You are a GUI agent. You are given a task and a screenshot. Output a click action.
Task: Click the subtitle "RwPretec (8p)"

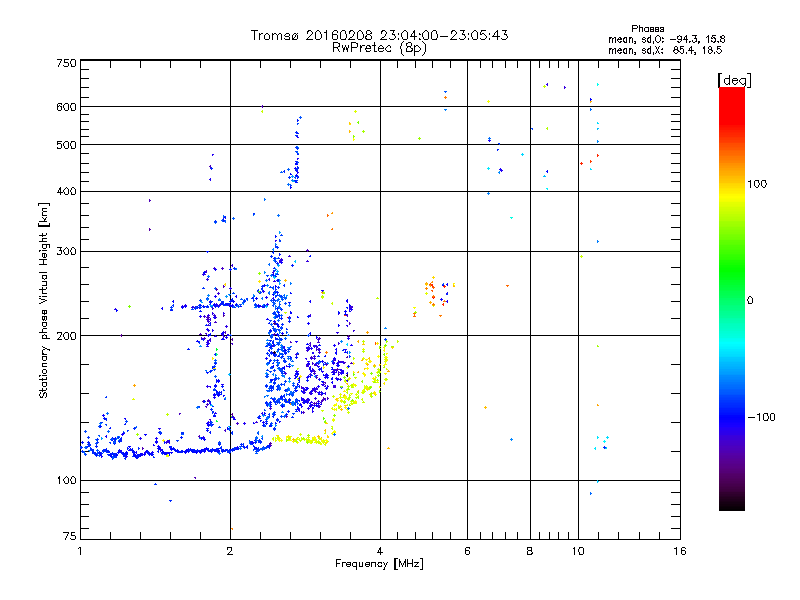(x=379, y=48)
